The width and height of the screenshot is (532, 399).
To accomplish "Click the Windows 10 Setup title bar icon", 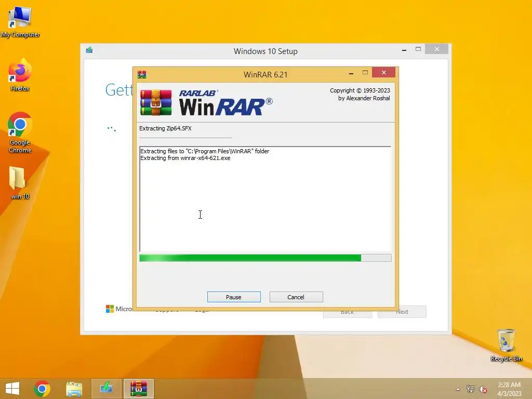I will (x=89, y=50).
